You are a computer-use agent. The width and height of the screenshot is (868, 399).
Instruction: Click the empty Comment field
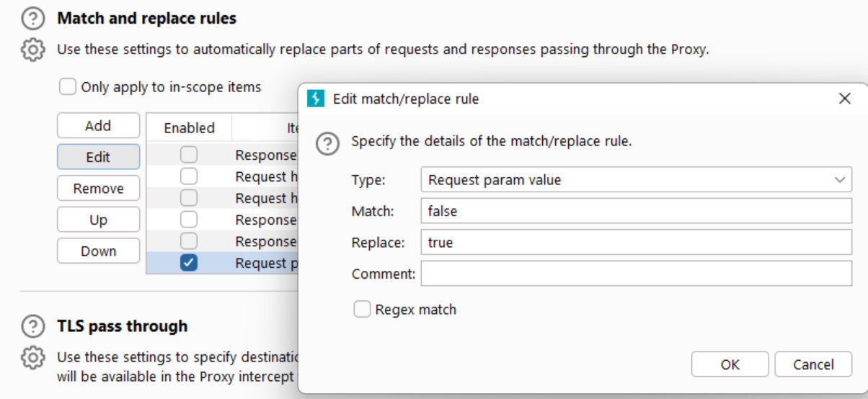coord(635,274)
